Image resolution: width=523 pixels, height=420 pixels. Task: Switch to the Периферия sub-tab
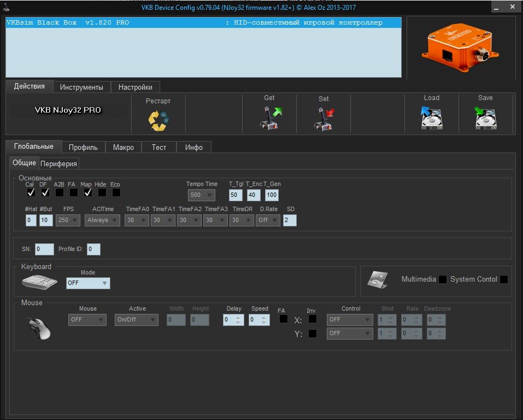58,164
